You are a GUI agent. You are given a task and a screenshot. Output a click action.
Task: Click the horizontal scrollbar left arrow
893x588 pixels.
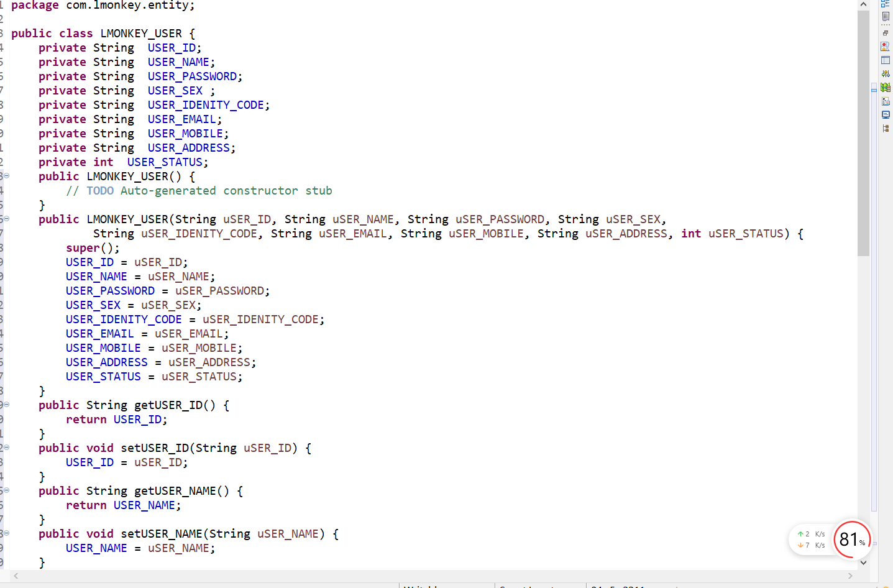(x=16, y=576)
